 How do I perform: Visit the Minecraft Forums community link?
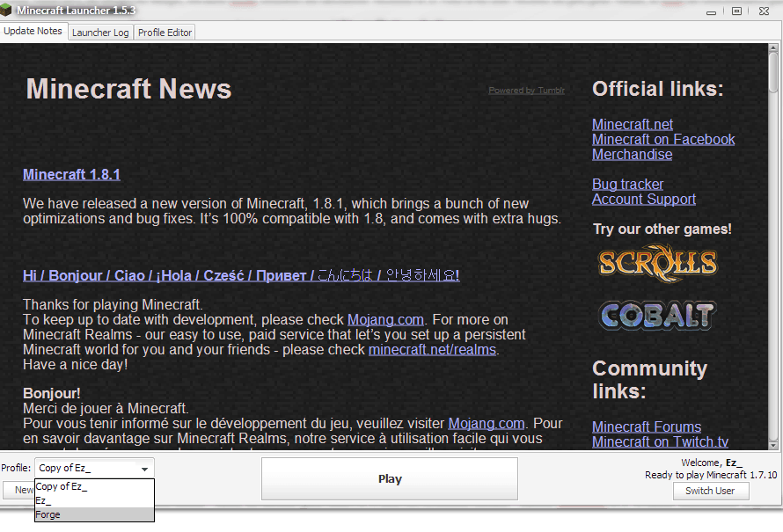(647, 427)
